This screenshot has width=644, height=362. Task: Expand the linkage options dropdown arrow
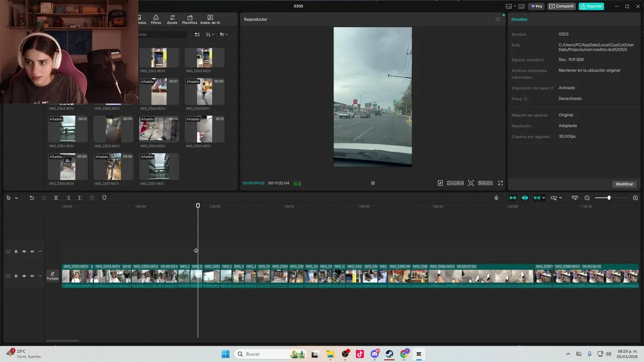tap(544, 198)
